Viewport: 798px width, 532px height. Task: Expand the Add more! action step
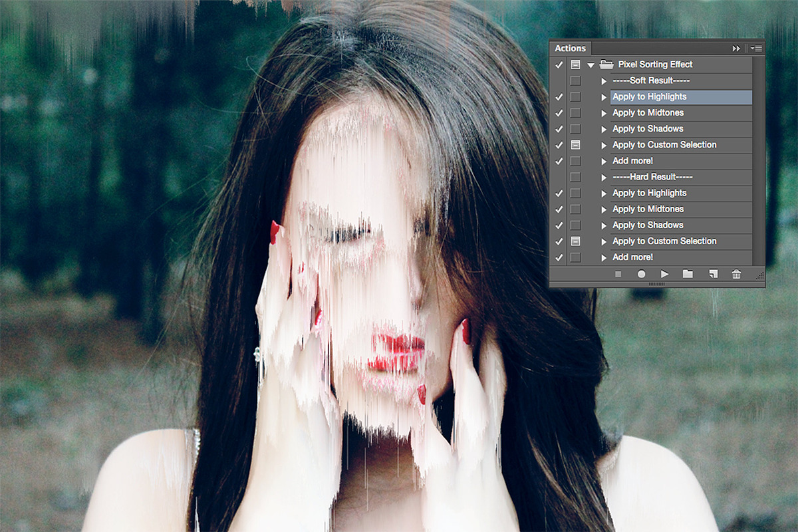coord(603,160)
